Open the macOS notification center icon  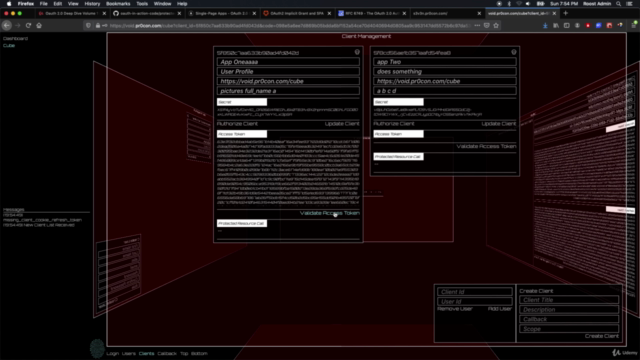tap(629, 4)
